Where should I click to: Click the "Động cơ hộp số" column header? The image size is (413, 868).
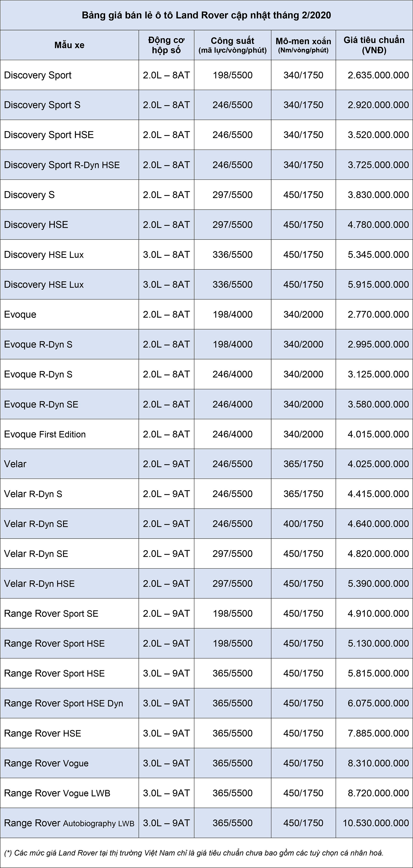coord(166,45)
